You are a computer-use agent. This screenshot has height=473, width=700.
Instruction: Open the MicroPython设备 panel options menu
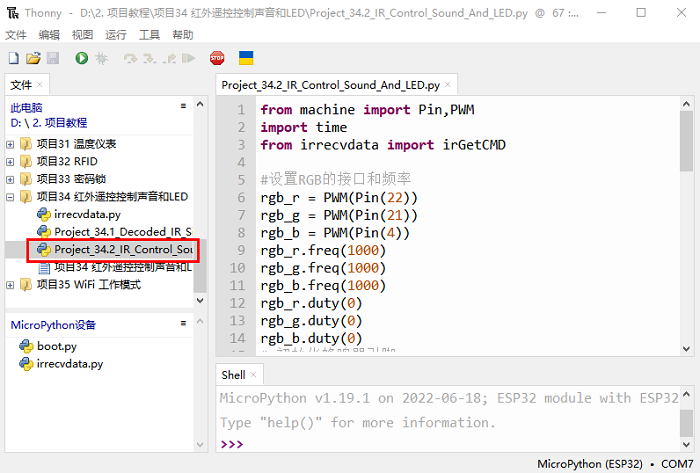click(183, 324)
